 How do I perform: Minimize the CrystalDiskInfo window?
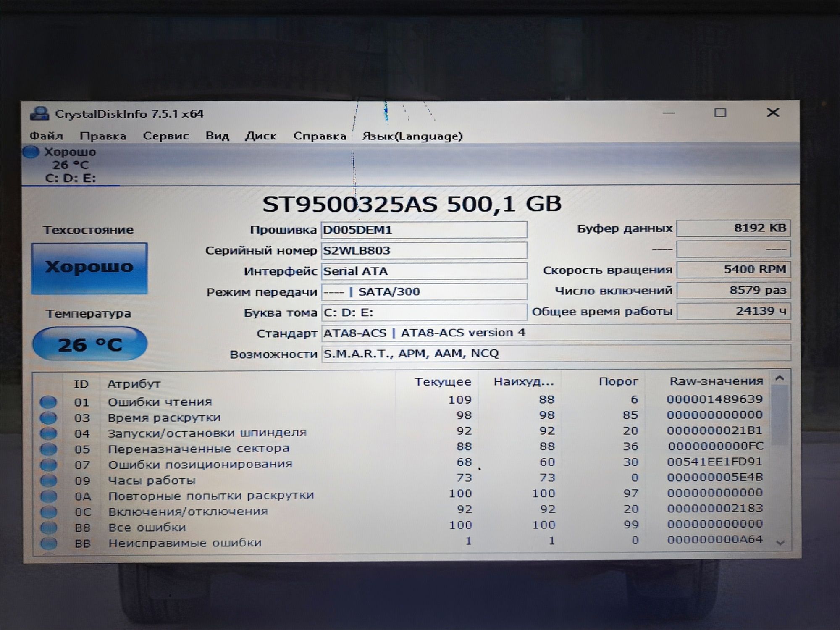[x=669, y=113]
